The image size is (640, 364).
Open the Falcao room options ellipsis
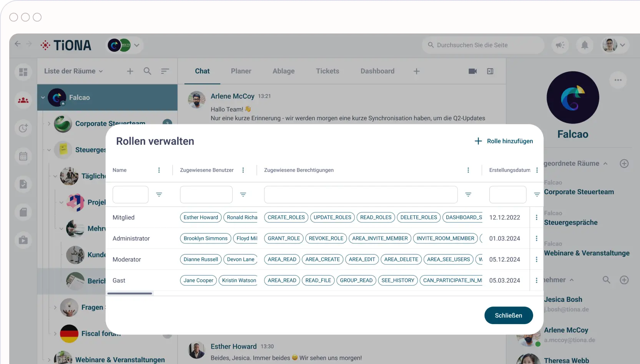(618, 80)
